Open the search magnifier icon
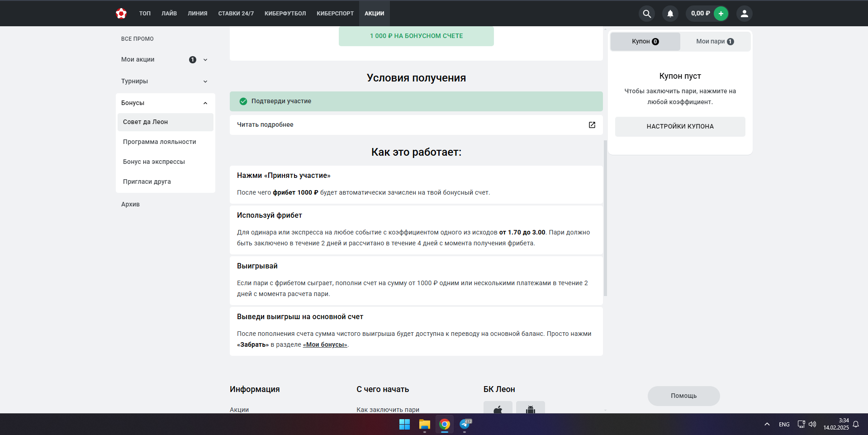This screenshot has height=435, width=868. coord(647,14)
